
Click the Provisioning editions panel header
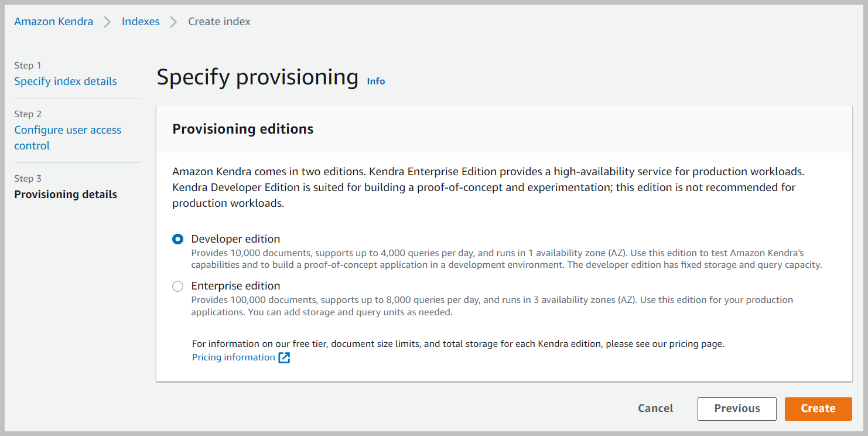[242, 128]
